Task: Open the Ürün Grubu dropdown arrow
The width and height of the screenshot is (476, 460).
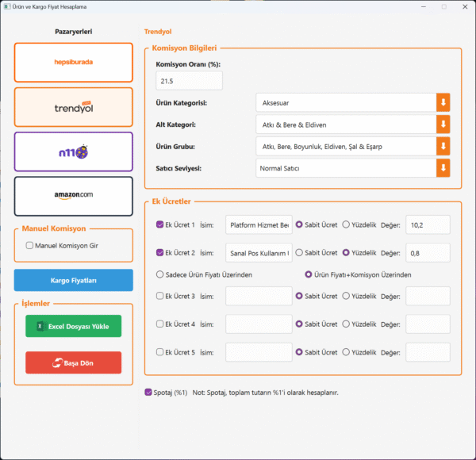Action: 443,146
